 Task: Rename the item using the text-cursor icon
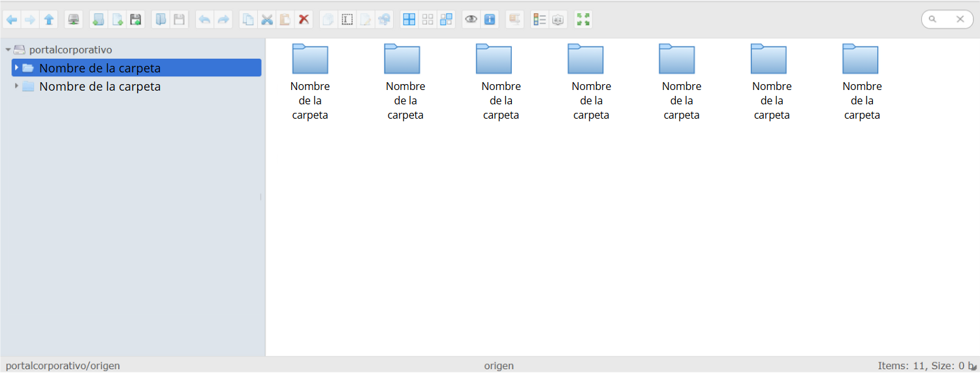point(347,20)
